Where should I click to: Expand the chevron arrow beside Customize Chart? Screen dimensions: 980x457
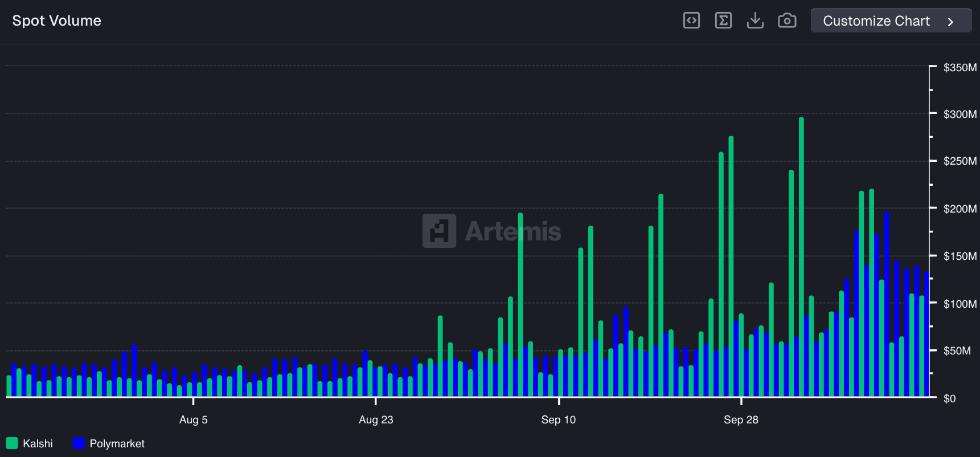point(950,22)
